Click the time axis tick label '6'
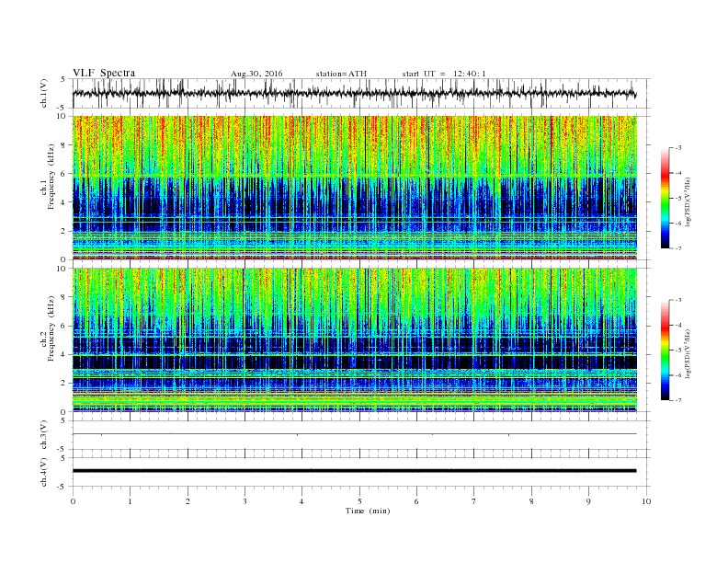This screenshot has height=563, width=728. point(416,501)
